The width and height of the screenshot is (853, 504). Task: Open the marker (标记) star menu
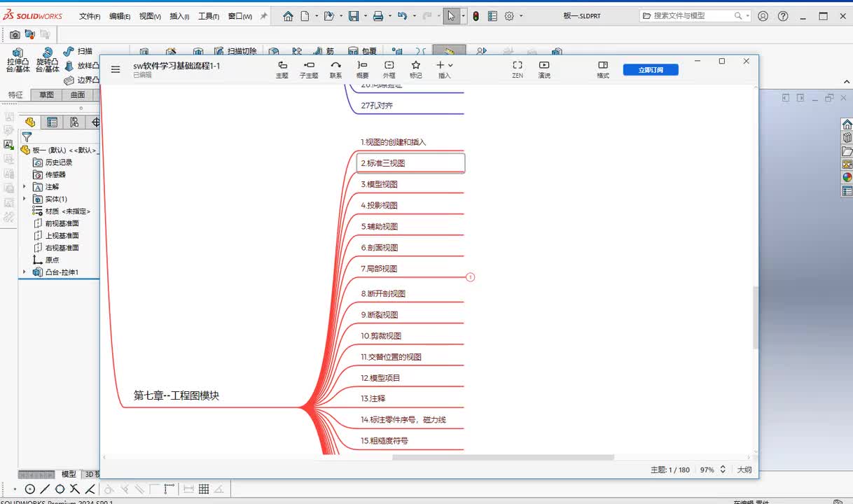click(416, 69)
